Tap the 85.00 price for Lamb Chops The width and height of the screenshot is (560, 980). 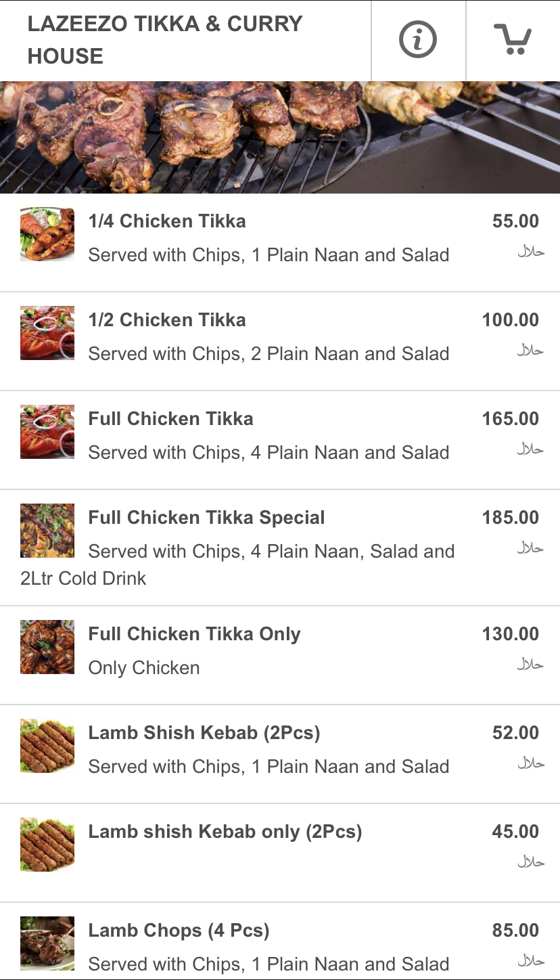click(515, 931)
